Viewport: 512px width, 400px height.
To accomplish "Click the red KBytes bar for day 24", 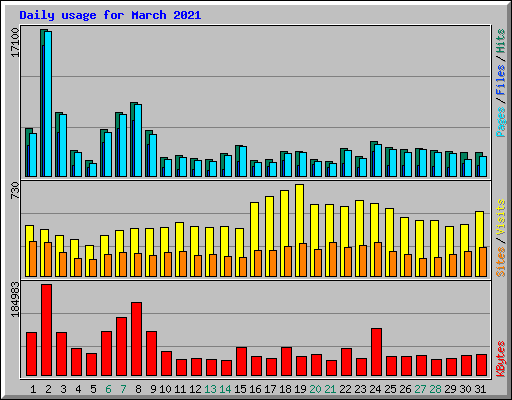I will pyautogui.click(x=376, y=352).
